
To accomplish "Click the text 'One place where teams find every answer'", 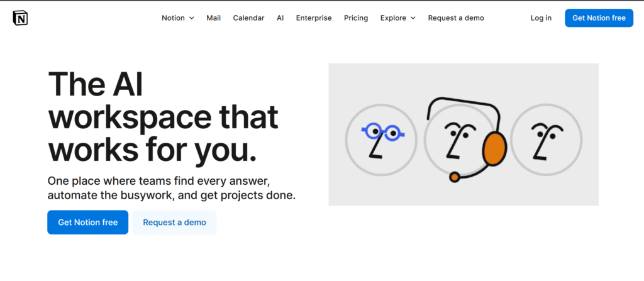I will pos(158,181).
